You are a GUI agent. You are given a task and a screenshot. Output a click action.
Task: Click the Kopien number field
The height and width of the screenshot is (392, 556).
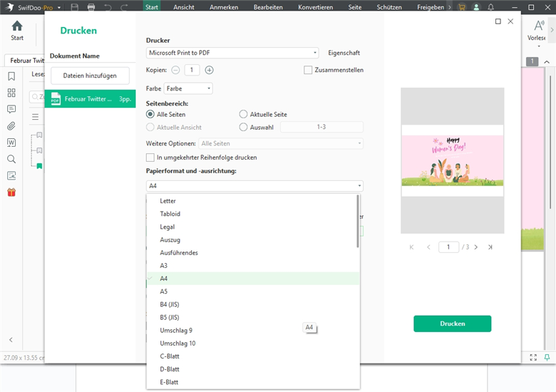(x=192, y=70)
